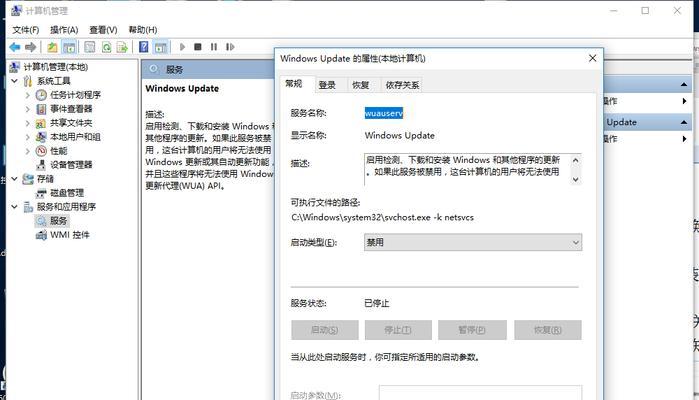Viewport: 699px width, 400px height.
Task: Click the 启动(S) button
Action: point(325,330)
